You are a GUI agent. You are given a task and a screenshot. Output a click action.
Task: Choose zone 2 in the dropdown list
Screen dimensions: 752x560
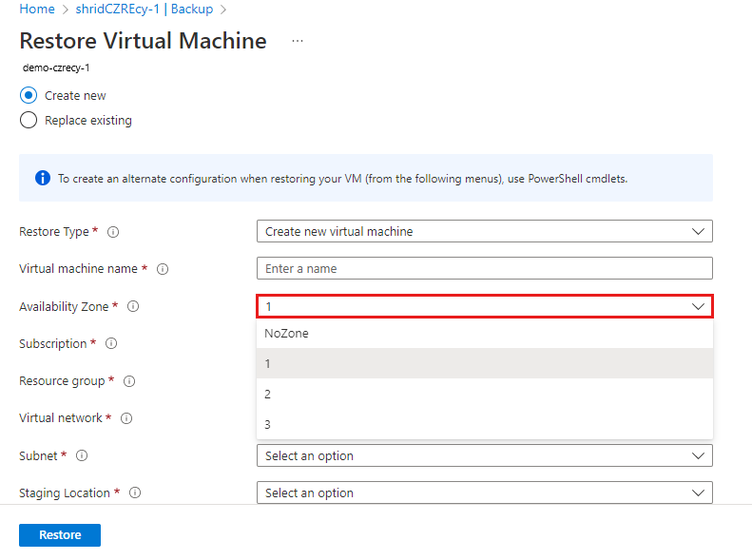(485, 394)
